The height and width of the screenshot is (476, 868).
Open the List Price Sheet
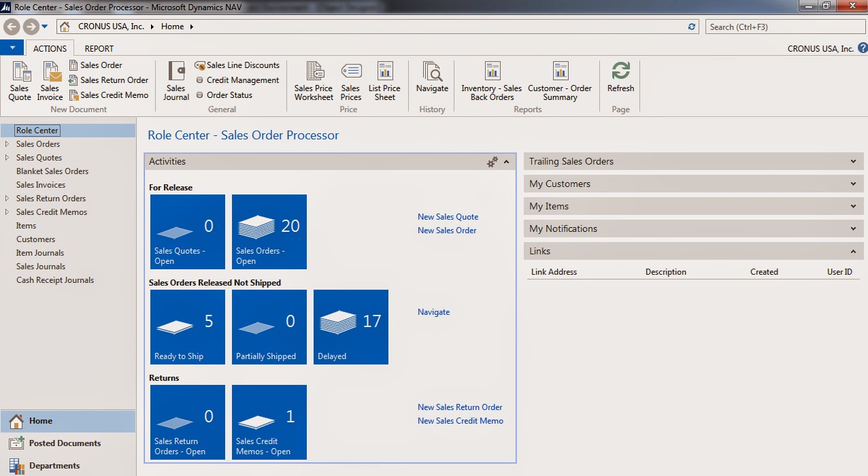click(x=384, y=80)
